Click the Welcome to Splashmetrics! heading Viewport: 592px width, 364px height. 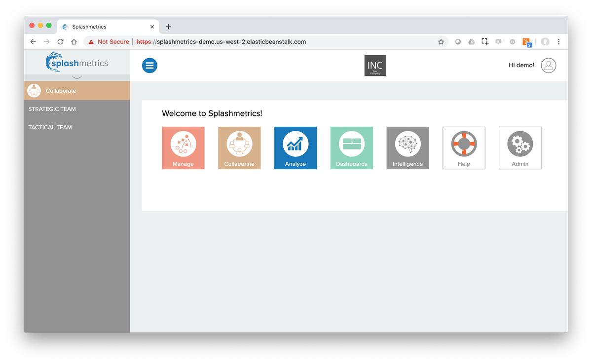(x=212, y=113)
